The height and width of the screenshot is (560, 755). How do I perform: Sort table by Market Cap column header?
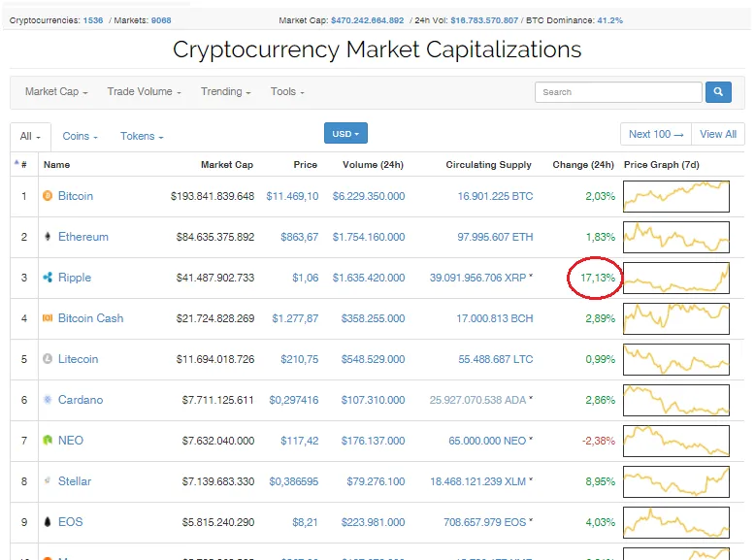[x=227, y=165]
